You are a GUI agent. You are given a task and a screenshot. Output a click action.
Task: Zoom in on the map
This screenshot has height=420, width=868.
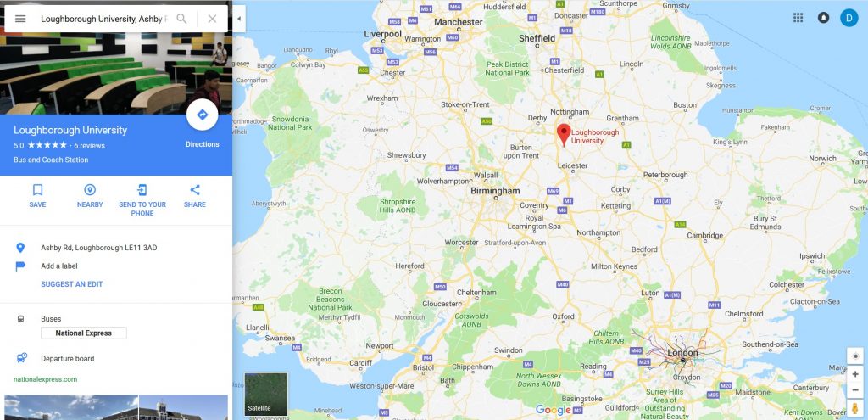pos(854,374)
